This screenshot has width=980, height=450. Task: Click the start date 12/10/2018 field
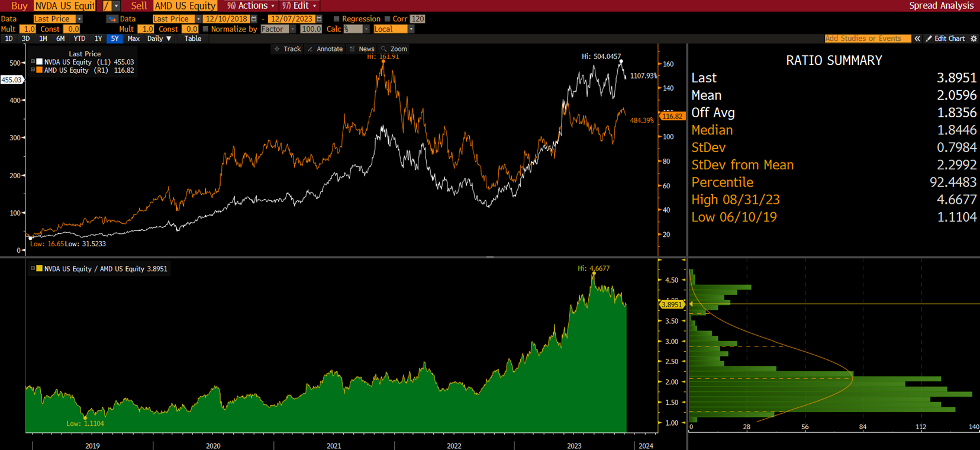click(x=227, y=19)
